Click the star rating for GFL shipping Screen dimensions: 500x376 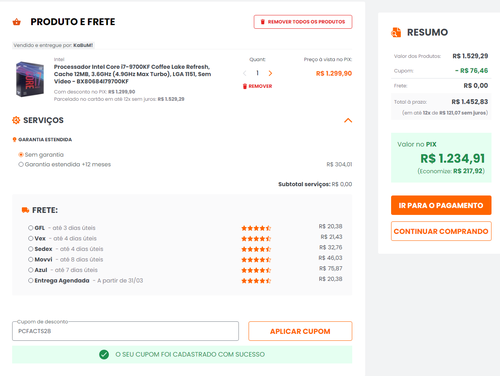click(256, 228)
